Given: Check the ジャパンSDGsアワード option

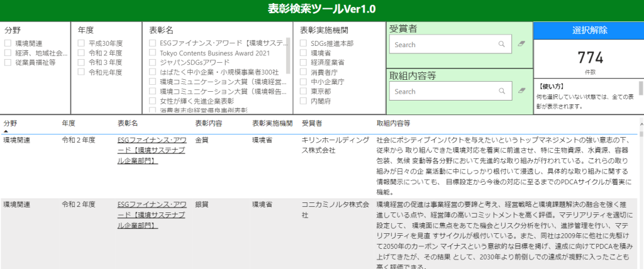Looking at the screenshot, I should tap(153, 62).
